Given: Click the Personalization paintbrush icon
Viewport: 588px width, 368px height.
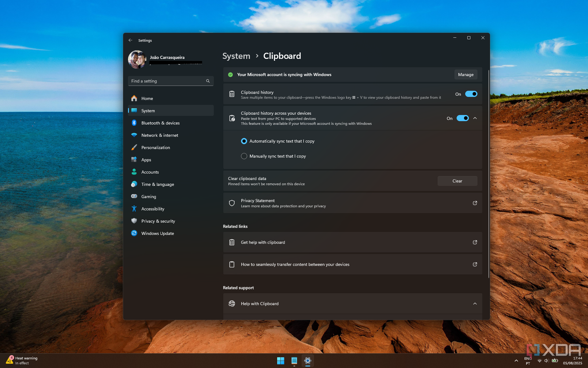Looking at the screenshot, I should point(134,147).
